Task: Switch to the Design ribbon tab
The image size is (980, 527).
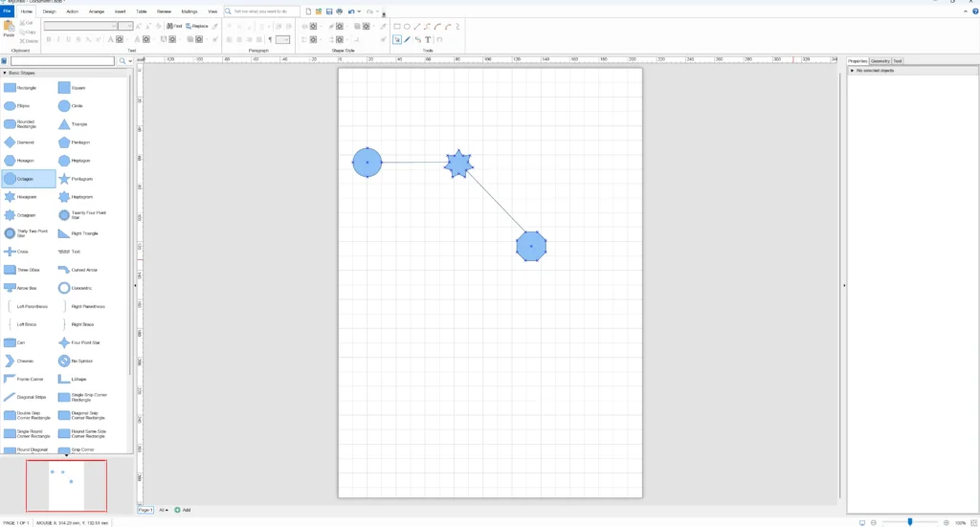Action: [50, 11]
